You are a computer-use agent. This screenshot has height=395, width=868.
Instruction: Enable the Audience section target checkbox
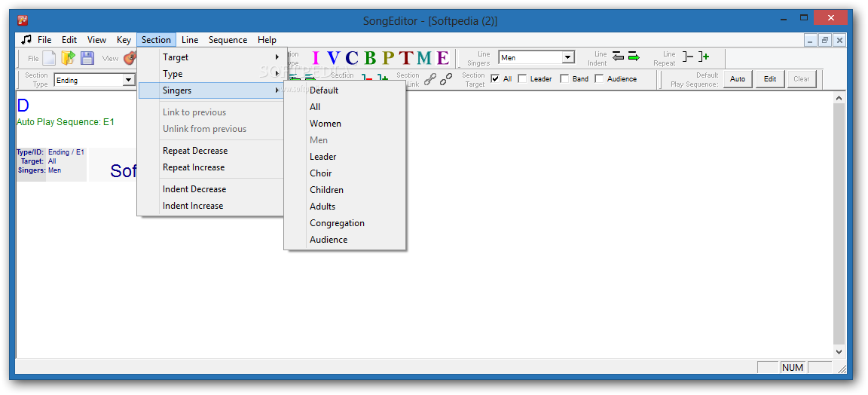coord(599,78)
